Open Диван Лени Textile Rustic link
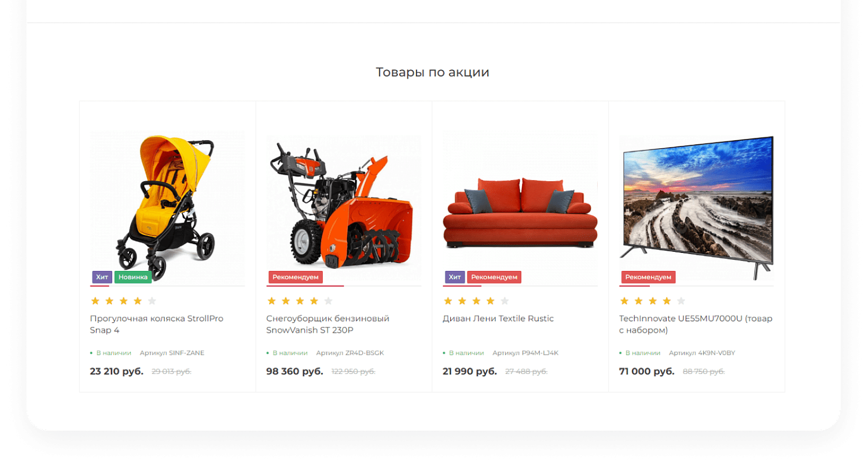 (498, 318)
